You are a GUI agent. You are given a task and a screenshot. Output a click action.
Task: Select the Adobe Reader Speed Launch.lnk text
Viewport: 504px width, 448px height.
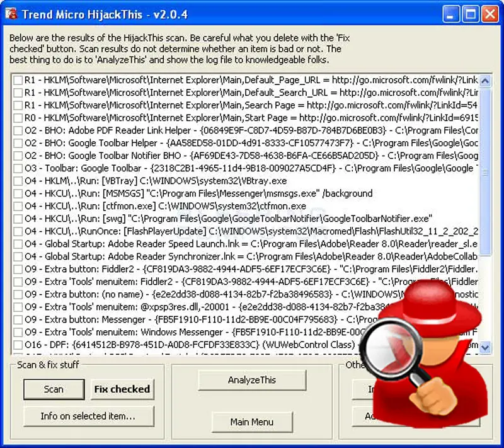pyautogui.click(x=251, y=244)
